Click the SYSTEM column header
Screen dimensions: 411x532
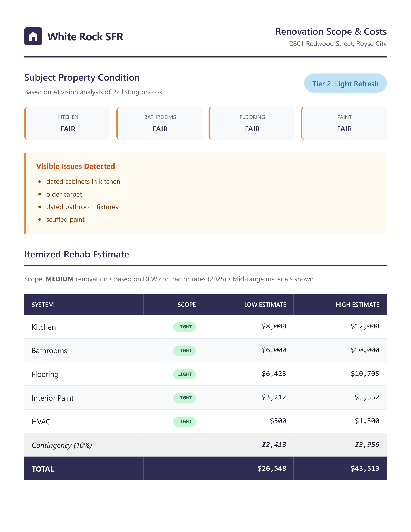pyautogui.click(x=43, y=305)
